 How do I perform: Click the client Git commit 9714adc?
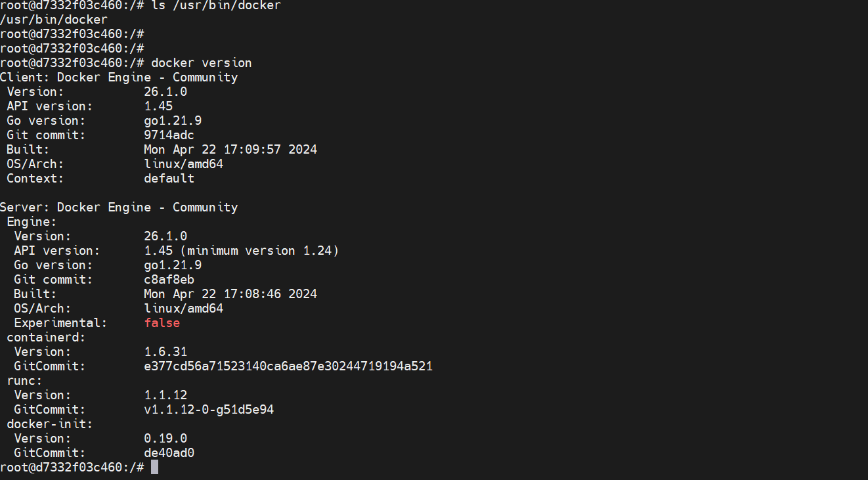coord(169,135)
